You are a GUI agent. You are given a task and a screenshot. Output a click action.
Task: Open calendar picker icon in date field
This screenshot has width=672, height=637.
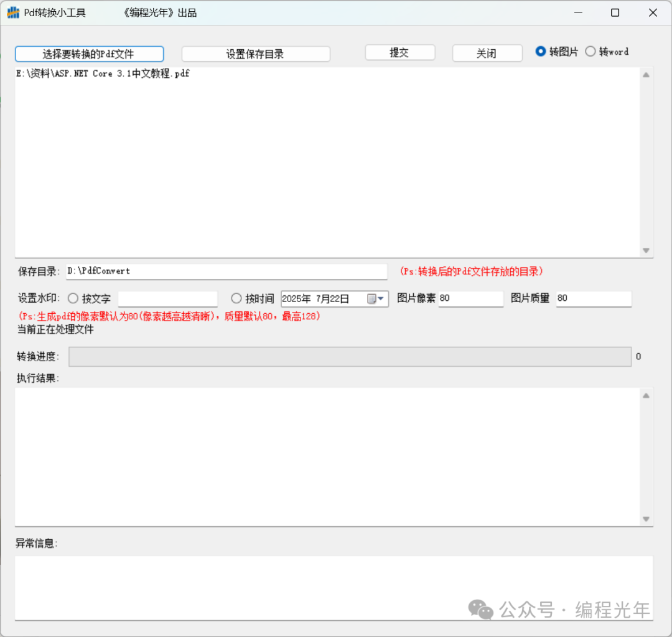coord(372,299)
